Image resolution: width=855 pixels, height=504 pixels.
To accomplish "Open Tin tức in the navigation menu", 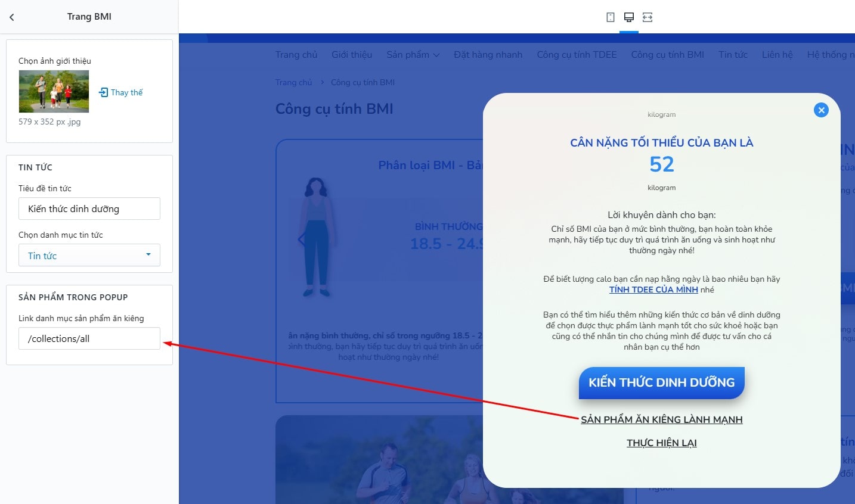I will 733,55.
